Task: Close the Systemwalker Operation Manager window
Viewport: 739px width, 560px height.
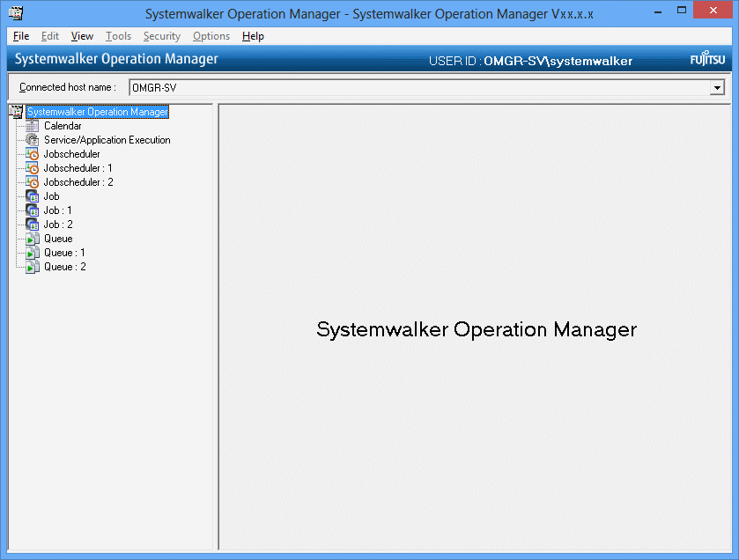Action: click(x=713, y=11)
